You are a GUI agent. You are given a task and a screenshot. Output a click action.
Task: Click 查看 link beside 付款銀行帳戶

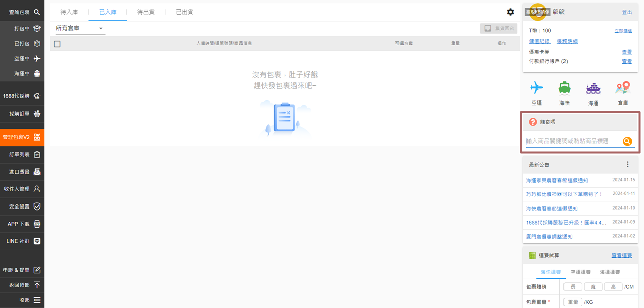click(627, 61)
